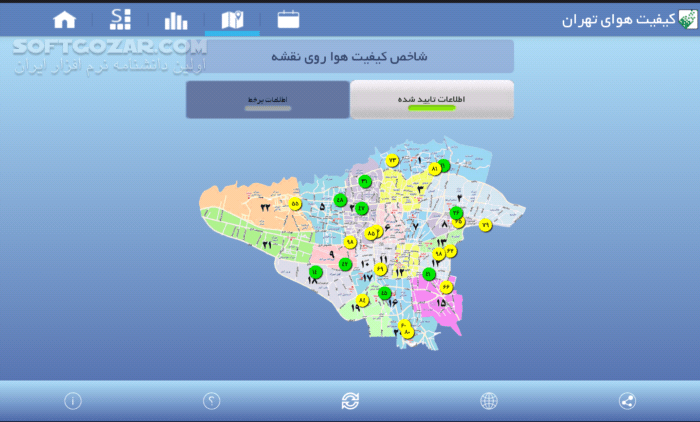
Task: Open the globe website icon
Action: point(489,401)
